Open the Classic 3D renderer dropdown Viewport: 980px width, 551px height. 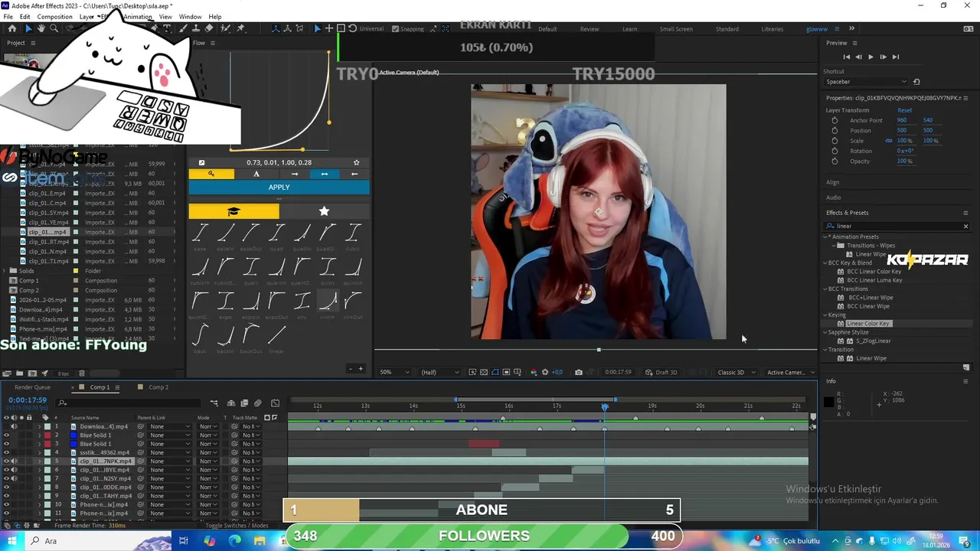[x=737, y=373]
